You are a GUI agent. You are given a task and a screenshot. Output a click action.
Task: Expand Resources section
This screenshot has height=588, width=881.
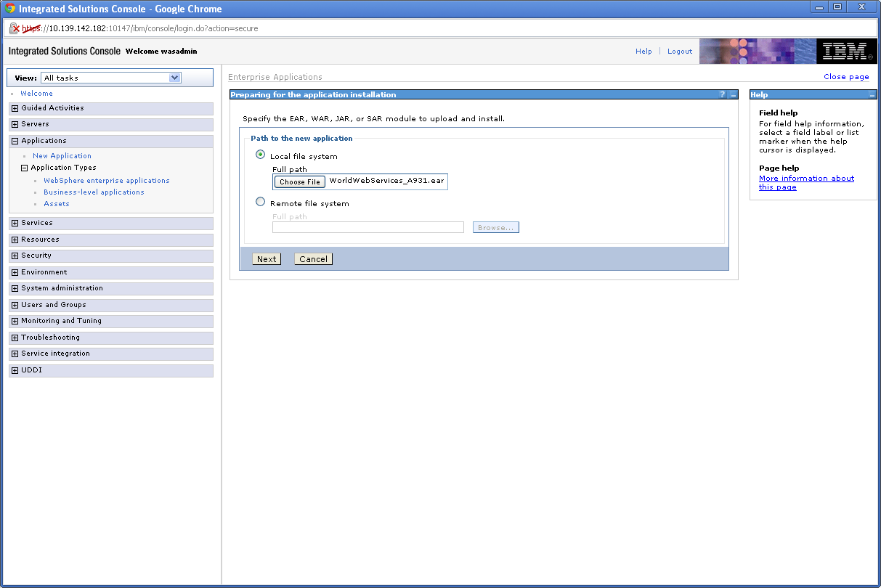(15, 240)
